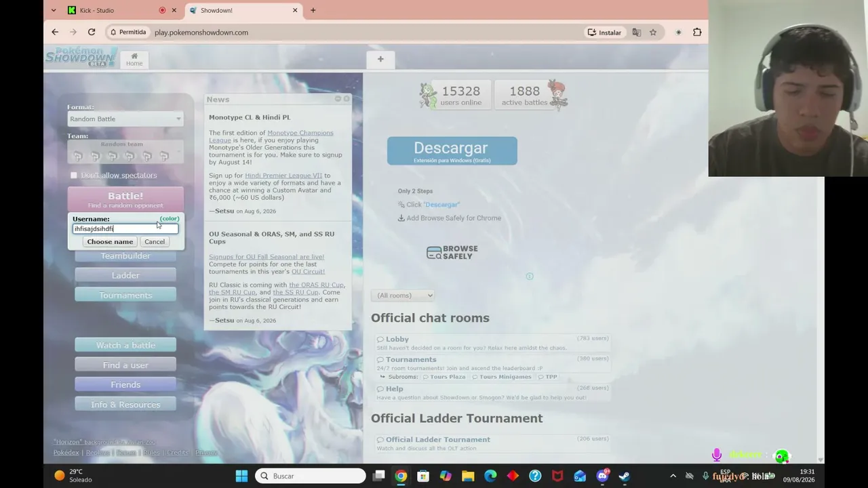Expand the (All rooms) filter dropdown

click(x=402, y=296)
